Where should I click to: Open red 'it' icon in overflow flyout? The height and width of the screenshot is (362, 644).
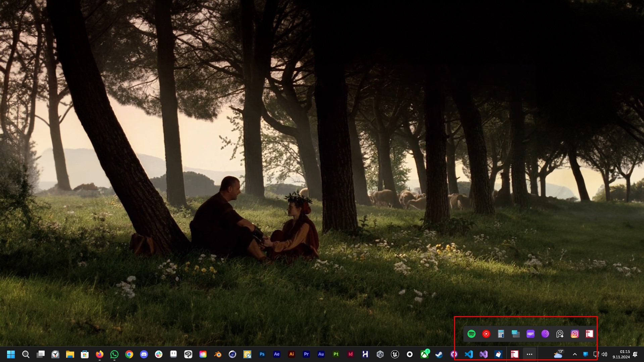tap(589, 334)
